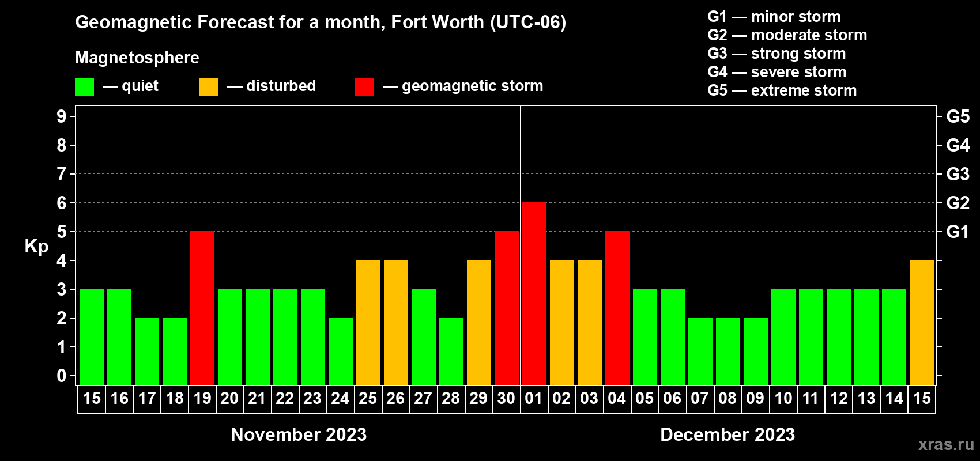980x461 pixels.
Task: Select the orange bar for November 25
Action: 368,323
